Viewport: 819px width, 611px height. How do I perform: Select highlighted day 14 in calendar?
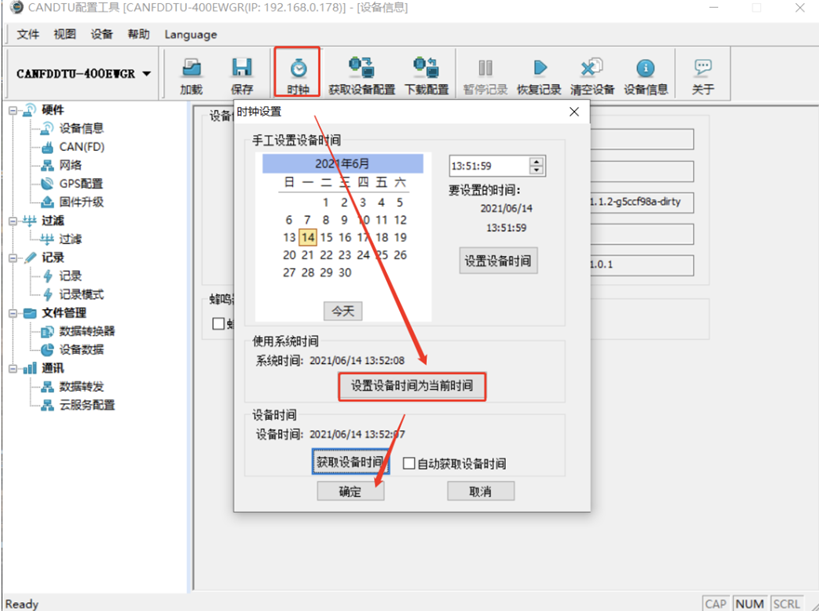pyautogui.click(x=308, y=238)
